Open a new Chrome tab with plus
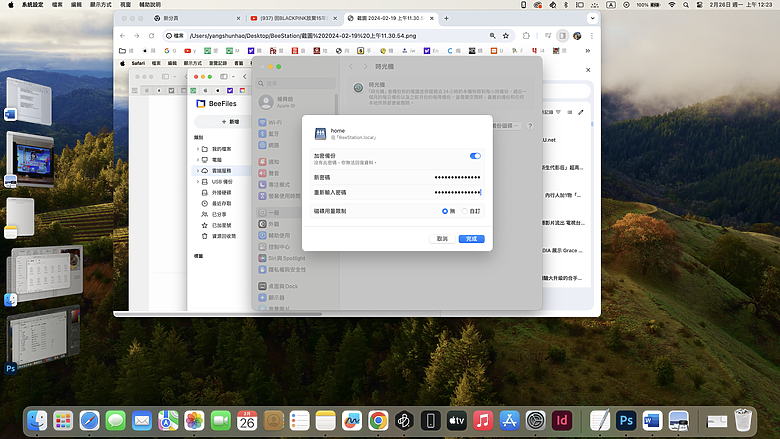Viewport: 780px width, 439px height. (x=446, y=18)
